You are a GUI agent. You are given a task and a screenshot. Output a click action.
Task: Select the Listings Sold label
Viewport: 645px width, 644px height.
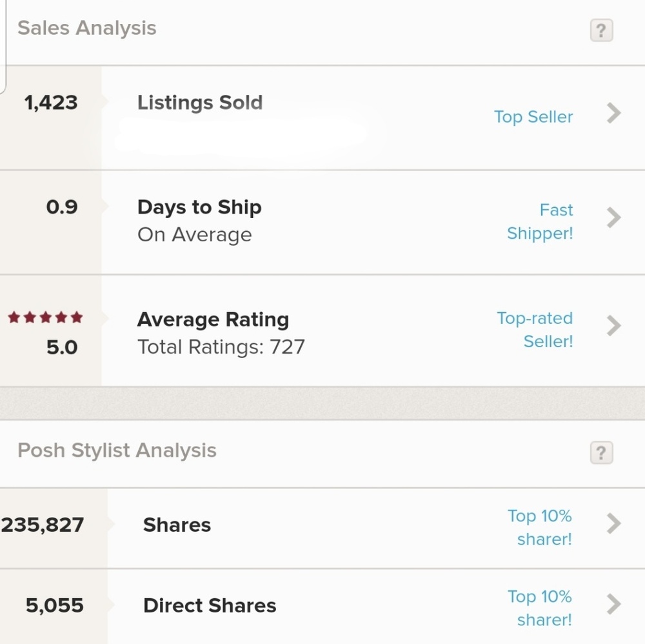tap(200, 103)
